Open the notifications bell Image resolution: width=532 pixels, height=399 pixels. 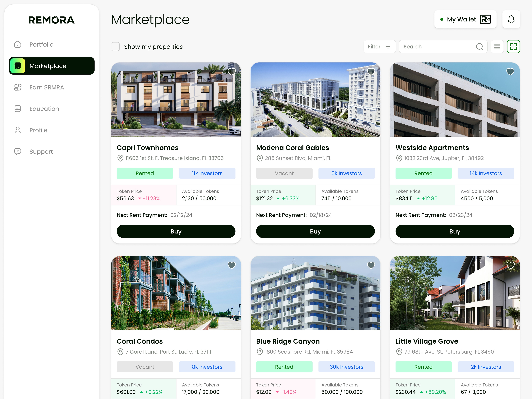tap(511, 19)
